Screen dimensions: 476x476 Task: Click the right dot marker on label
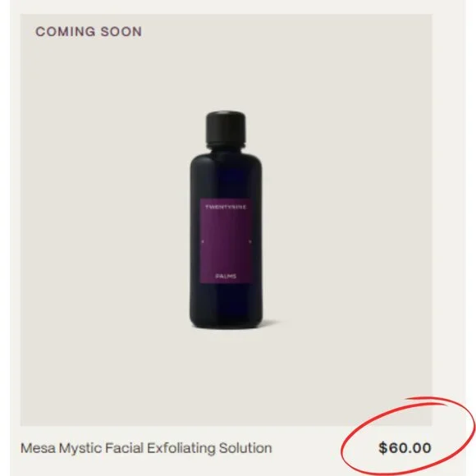tap(249, 241)
